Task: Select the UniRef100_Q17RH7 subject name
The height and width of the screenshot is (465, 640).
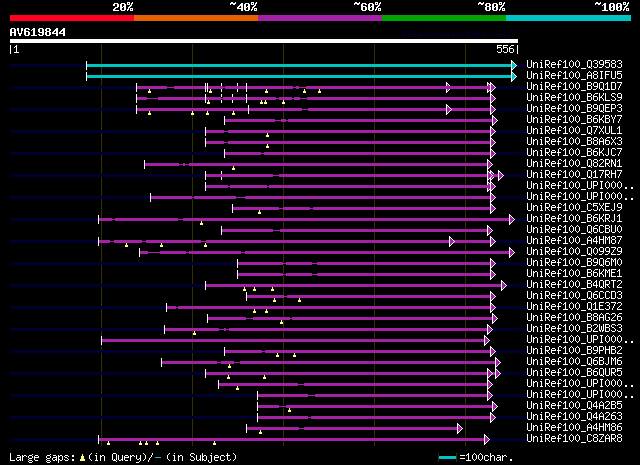Action: pos(574,175)
